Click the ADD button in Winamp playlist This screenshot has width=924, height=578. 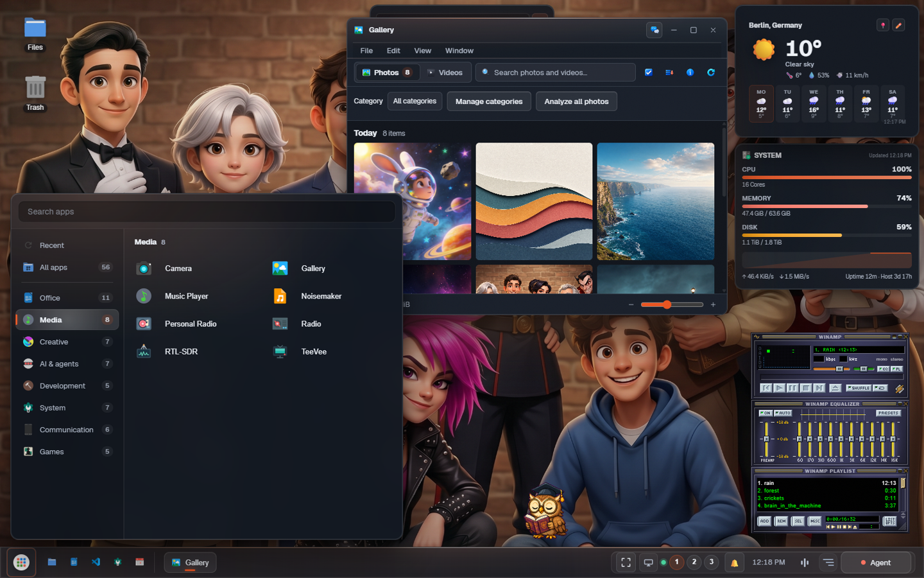(x=764, y=521)
